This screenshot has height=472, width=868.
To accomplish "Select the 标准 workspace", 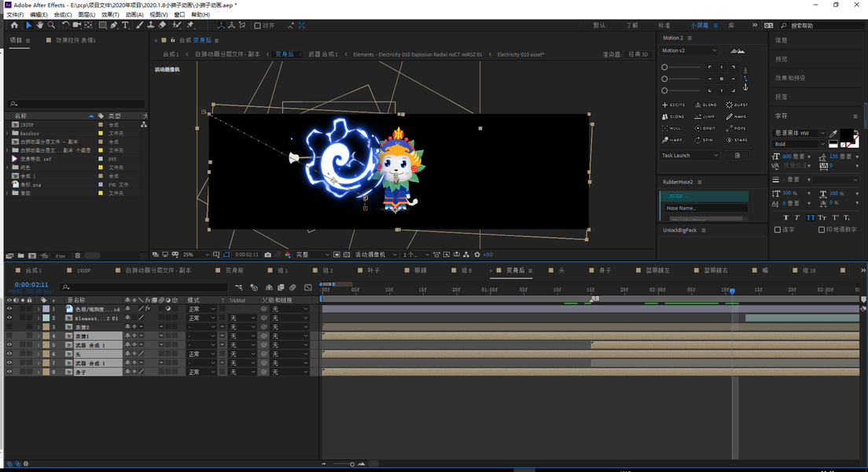I will [664, 25].
